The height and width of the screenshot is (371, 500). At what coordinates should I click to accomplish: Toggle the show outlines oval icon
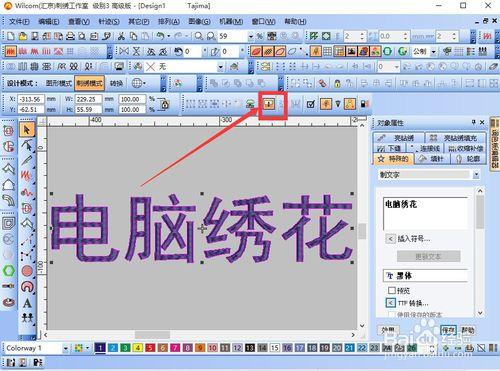click(280, 51)
